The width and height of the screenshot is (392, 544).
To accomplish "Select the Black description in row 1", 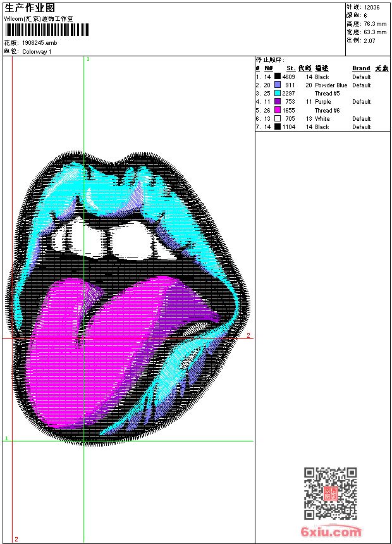I will pyautogui.click(x=322, y=77).
